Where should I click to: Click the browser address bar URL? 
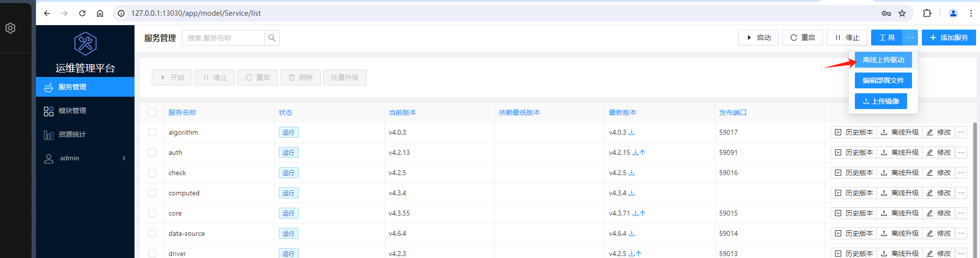[196, 13]
